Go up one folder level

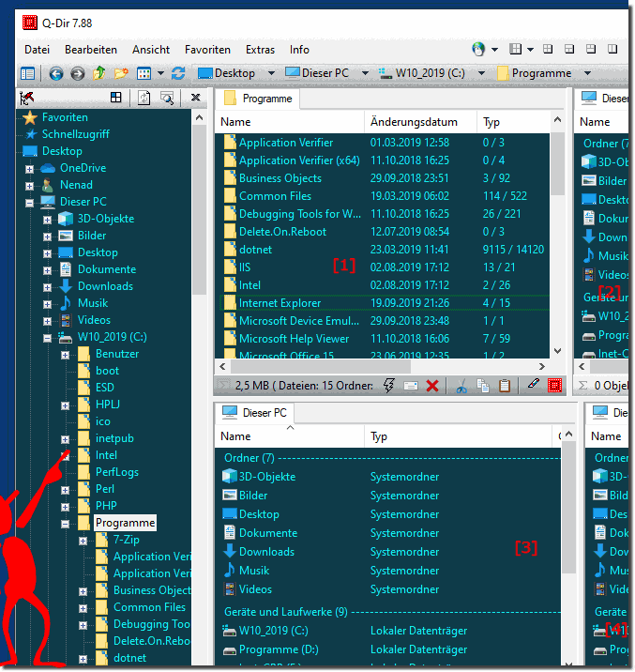pos(99,73)
